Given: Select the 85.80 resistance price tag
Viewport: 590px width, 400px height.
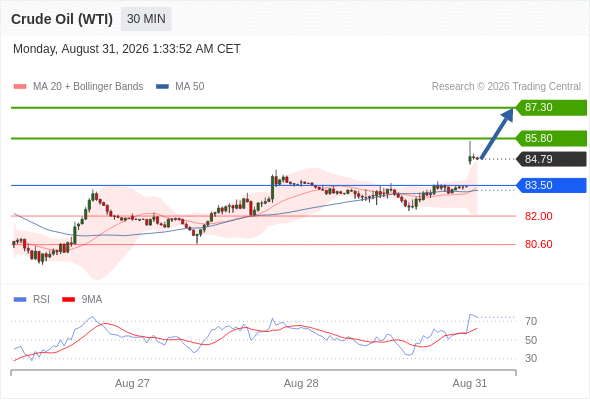Looking at the screenshot, I should (x=551, y=138).
